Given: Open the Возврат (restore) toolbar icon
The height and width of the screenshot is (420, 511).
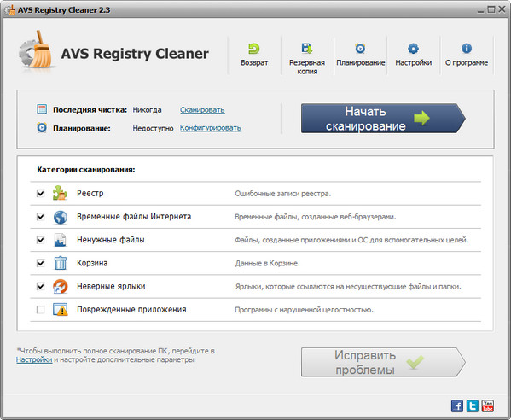Looking at the screenshot, I should pos(254,49).
